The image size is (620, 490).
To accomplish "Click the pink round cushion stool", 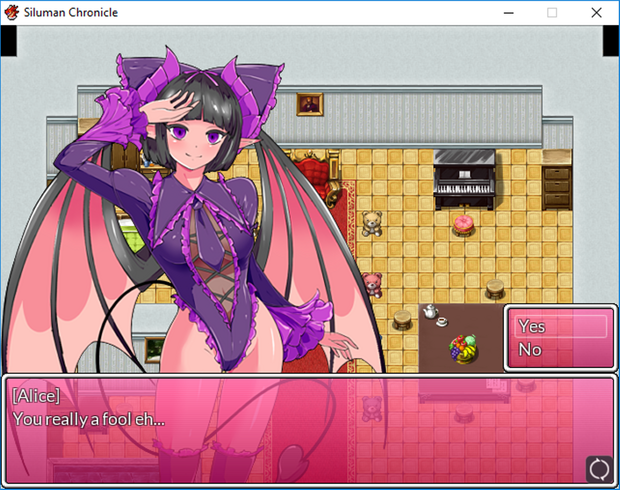I will tap(463, 225).
